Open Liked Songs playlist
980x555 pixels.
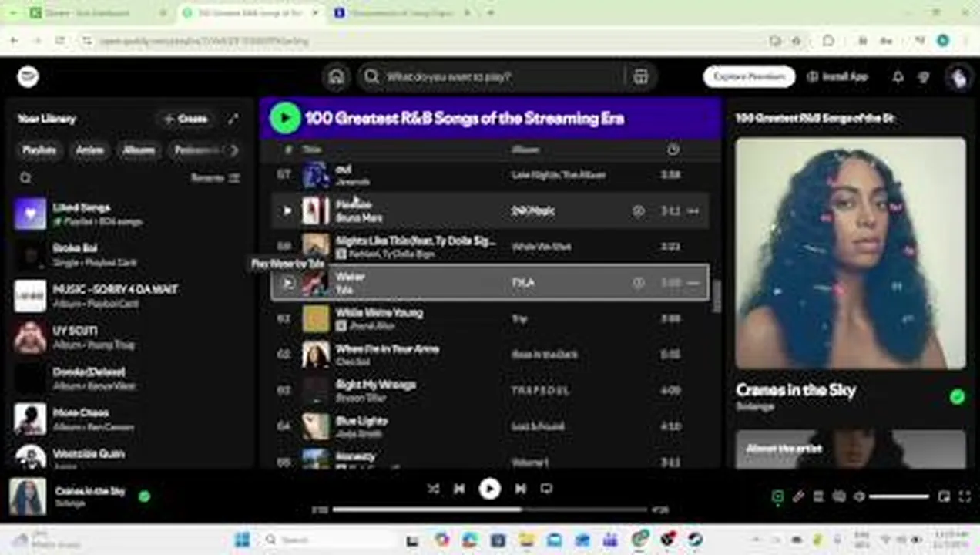[x=131, y=214]
